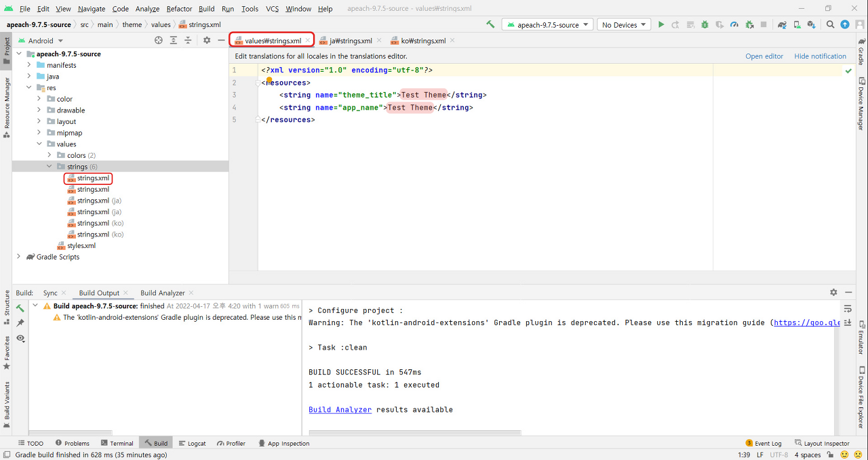Switch to the Build Analyzer tab
Screen dimensions: 868x460
point(163,293)
